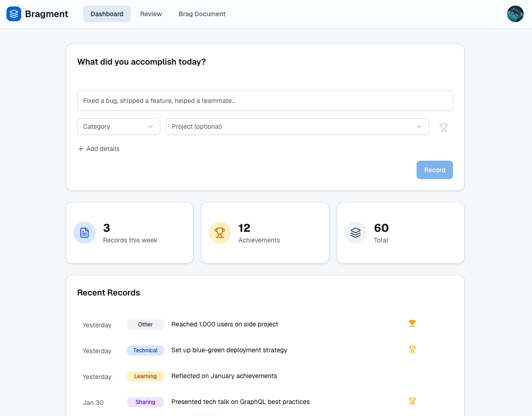Click the Records this week document icon
The image size is (532, 416).
[85, 233]
